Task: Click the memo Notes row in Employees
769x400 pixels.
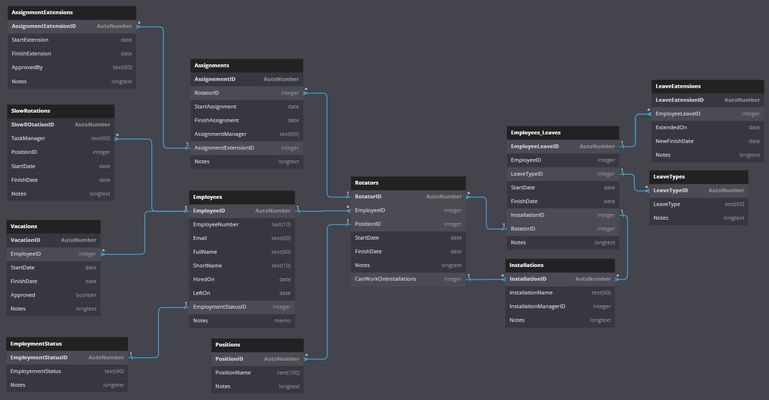Action: 242,321
